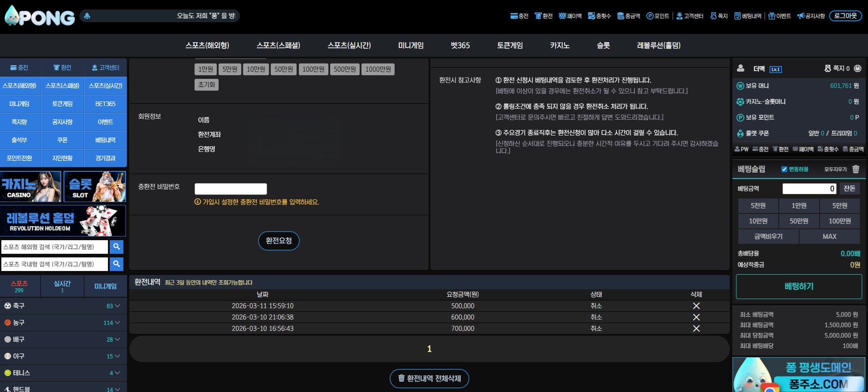Image resolution: width=868 pixels, height=392 pixels.
Task: Switch to the 실시간 sidebar tab
Action: click(62, 286)
